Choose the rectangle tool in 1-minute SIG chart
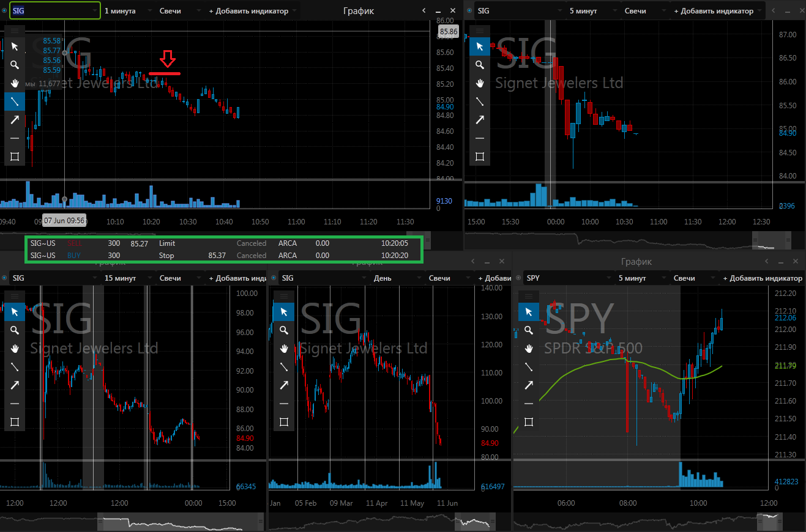Viewport: 806px width, 532px height. click(x=15, y=157)
